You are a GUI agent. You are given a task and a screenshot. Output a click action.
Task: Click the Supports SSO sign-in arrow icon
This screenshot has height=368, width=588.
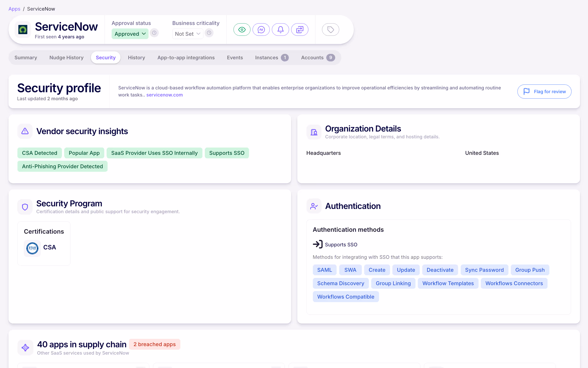[x=318, y=244]
